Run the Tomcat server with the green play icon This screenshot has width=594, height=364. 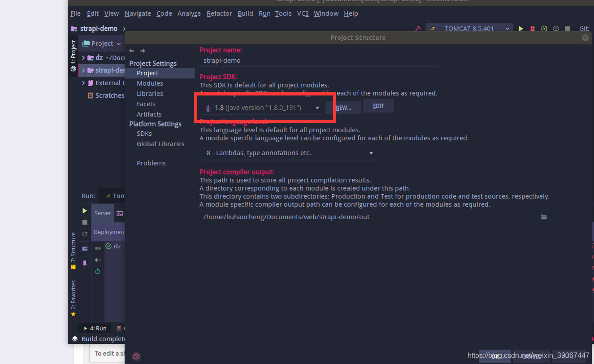(x=520, y=28)
